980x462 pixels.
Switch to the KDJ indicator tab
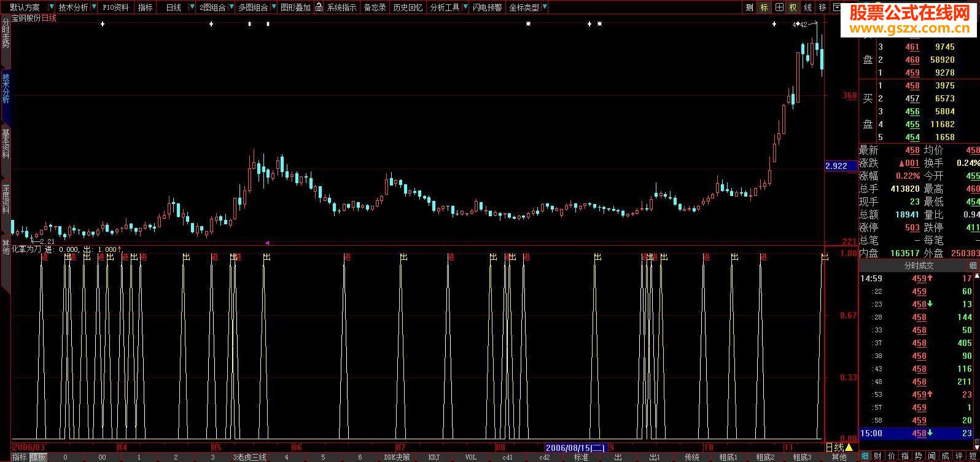tap(434, 457)
